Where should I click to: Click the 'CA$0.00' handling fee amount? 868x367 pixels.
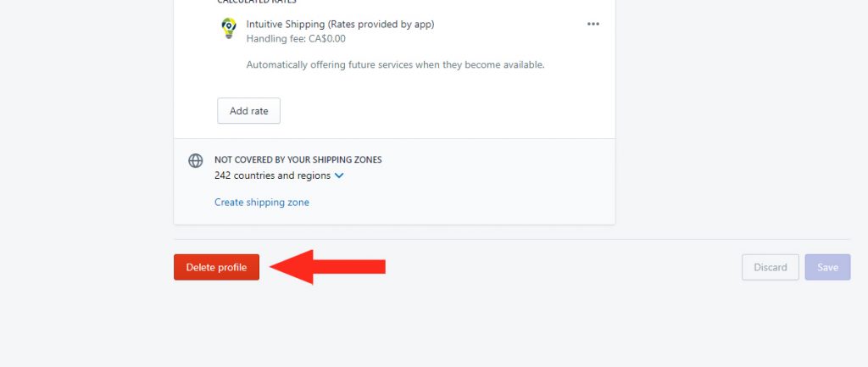coord(327,39)
